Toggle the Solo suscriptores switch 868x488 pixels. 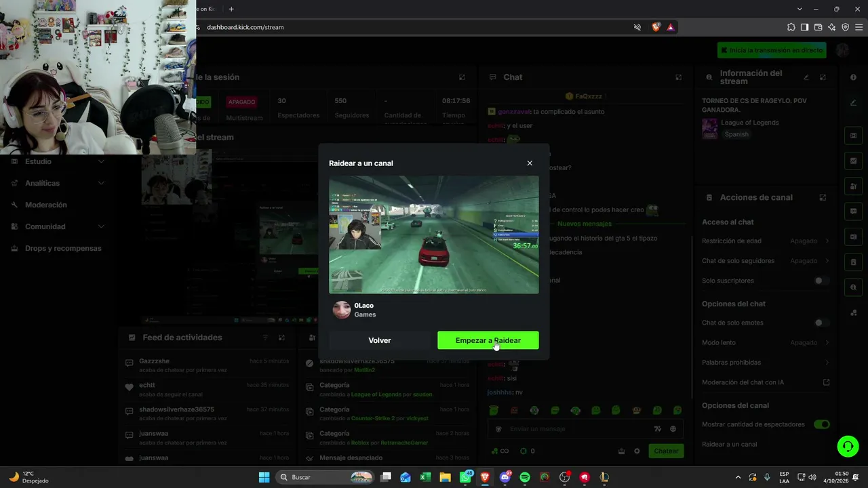[x=821, y=281]
